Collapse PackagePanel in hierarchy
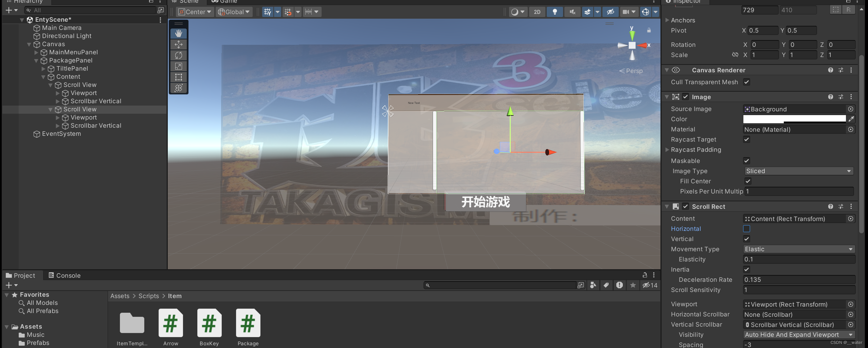868x348 pixels. point(36,60)
